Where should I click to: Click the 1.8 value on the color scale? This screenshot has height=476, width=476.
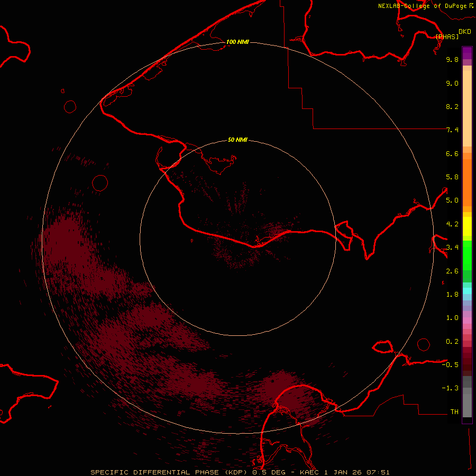[x=452, y=295]
